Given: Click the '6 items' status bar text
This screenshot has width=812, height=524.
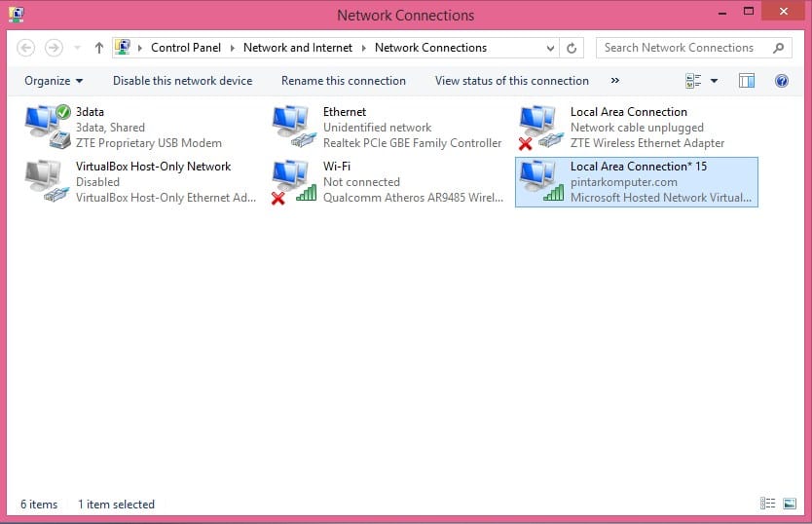Looking at the screenshot, I should (39, 504).
